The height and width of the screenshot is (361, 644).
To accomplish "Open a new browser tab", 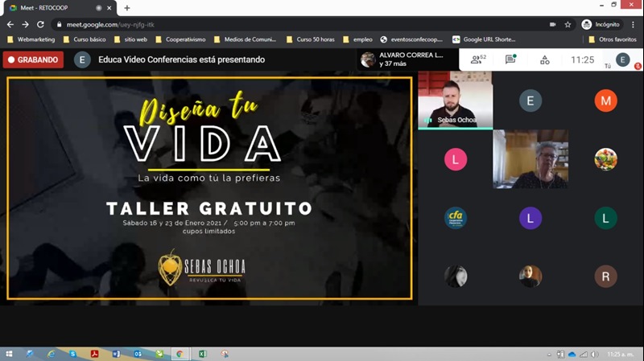I will point(127,8).
